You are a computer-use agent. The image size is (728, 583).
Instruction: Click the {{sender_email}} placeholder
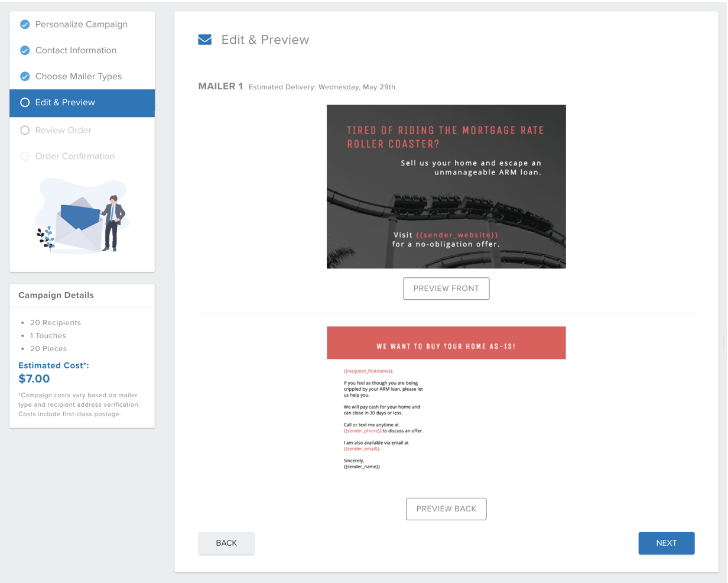tap(362, 449)
